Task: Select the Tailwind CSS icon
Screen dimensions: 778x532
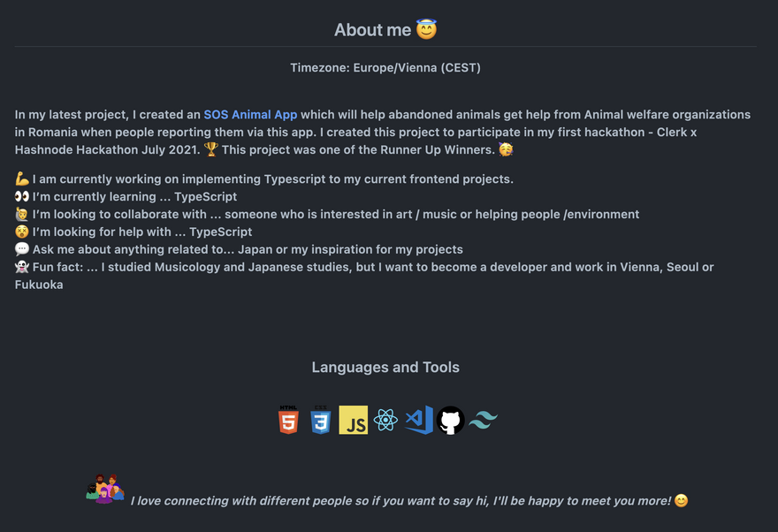Action: pos(483,420)
